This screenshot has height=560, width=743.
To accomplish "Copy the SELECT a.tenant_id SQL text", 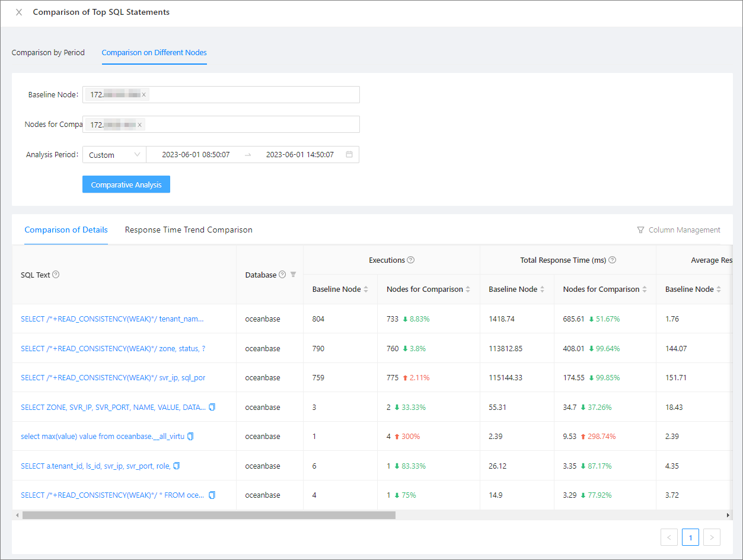I will click(176, 466).
